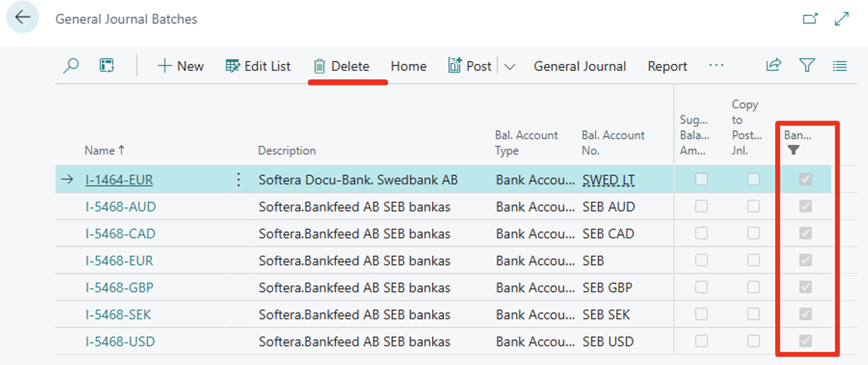Share the list via share icon
Screen dimensions: 868x365
(x=773, y=66)
